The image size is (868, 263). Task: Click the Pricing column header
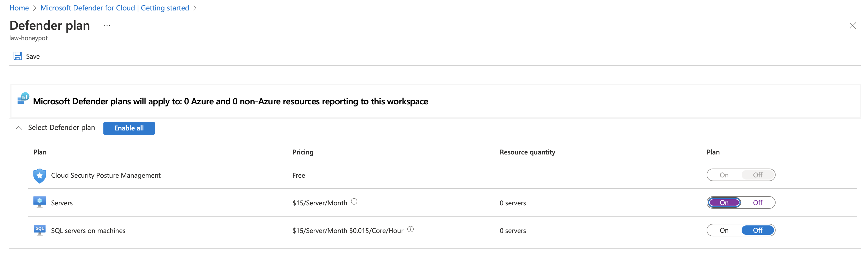tap(303, 152)
